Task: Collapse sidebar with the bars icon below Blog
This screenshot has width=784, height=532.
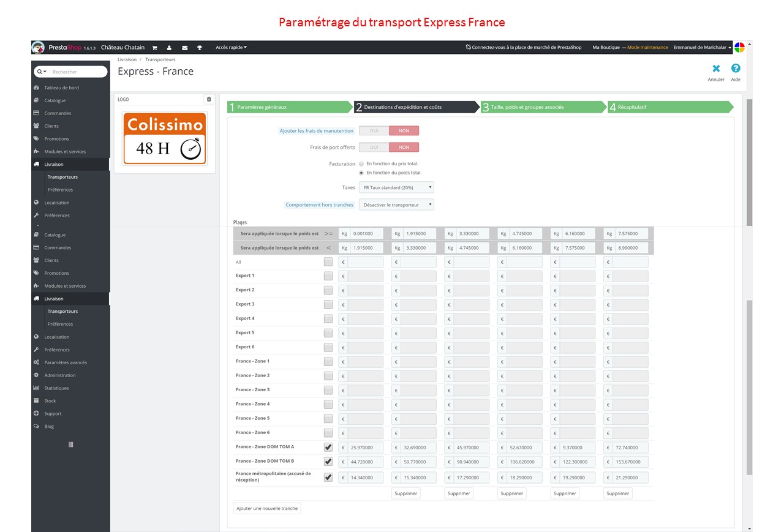Action: pyautogui.click(x=70, y=444)
